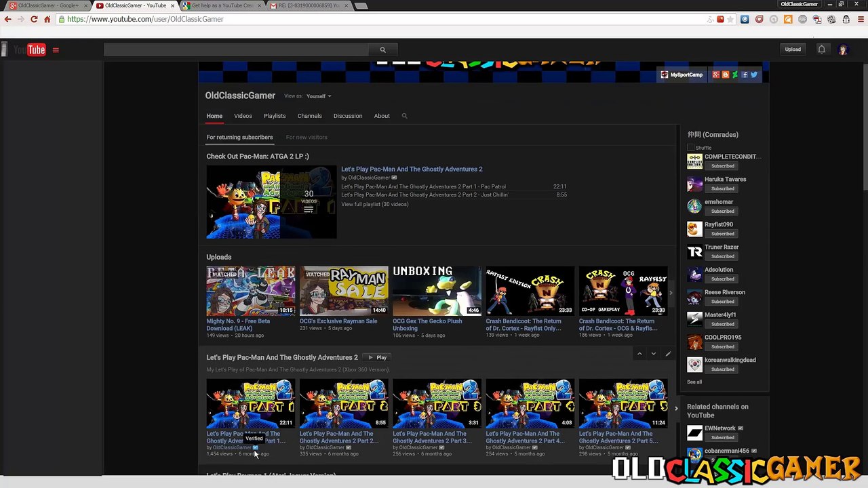Switch to the About tab

pyautogui.click(x=382, y=116)
